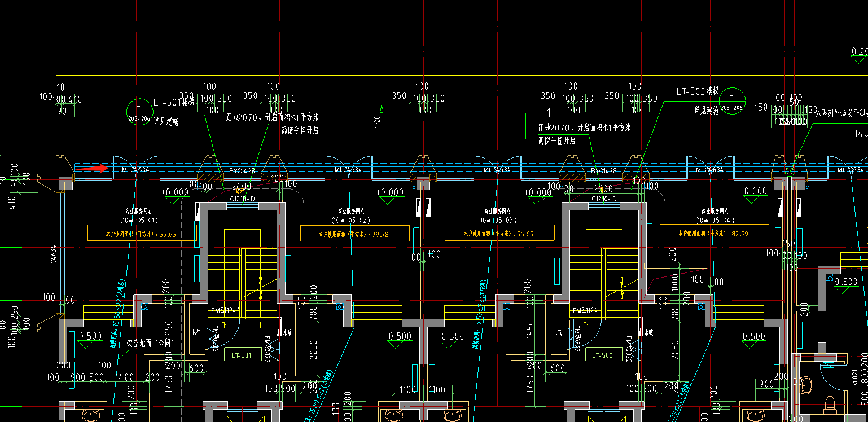Click unit number (10#-05-04)
The width and height of the screenshot is (868, 422).
(715, 220)
